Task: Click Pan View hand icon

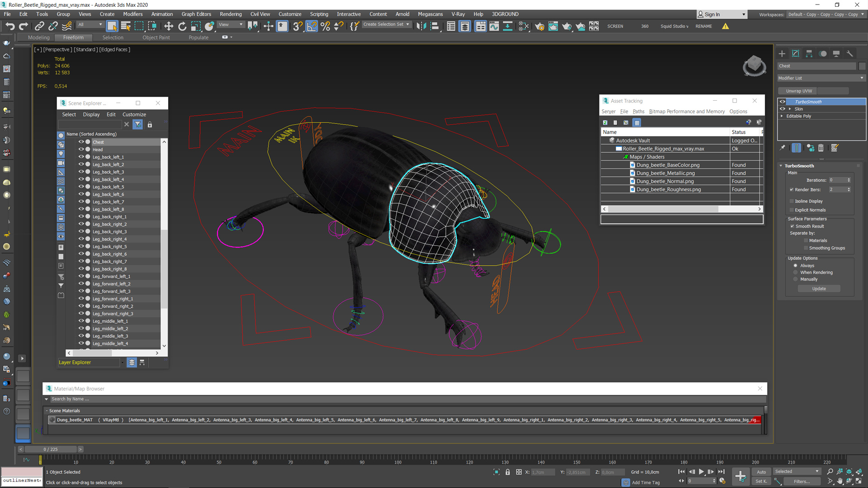Action: point(840,481)
